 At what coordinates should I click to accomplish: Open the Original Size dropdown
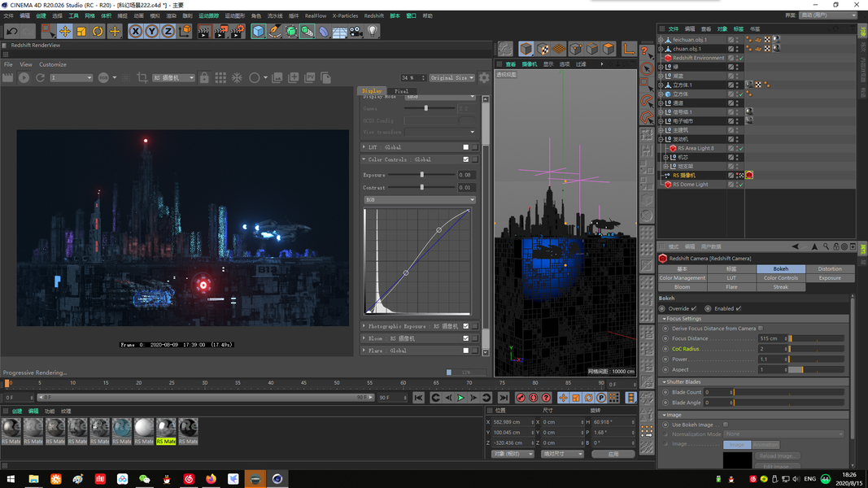[x=451, y=78]
